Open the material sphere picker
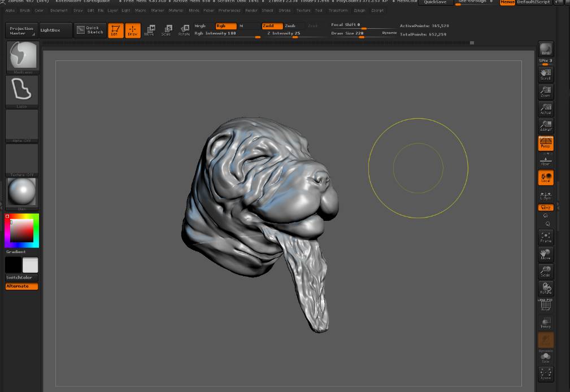The width and height of the screenshot is (570, 392). 22,193
